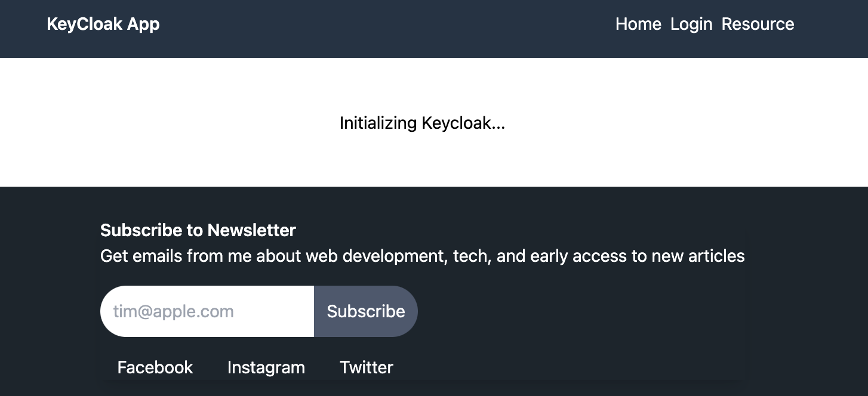Return Home from the top navigation
Screen dimensions: 868x396
pos(638,24)
